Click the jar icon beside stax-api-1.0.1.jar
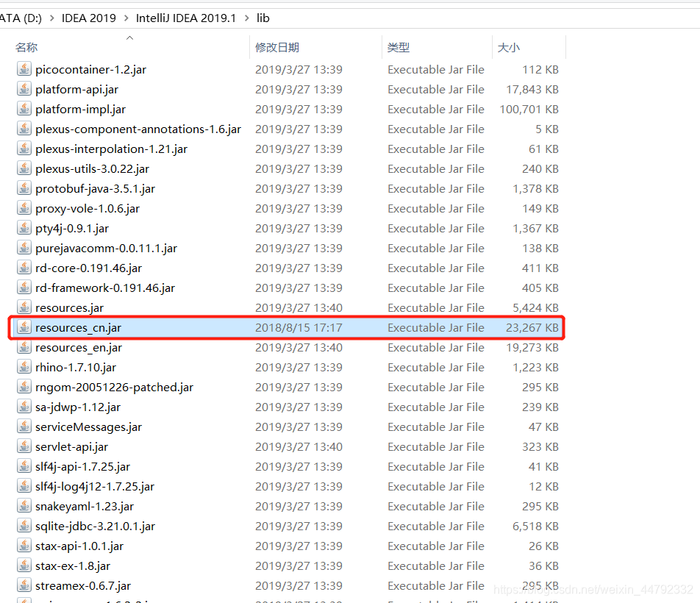 24,546
